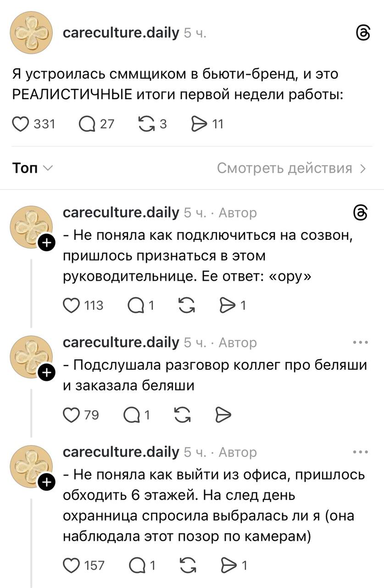Image resolution: width=384 pixels, height=588 pixels.
Task: Share the main post with 11 shares
Action: [x=200, y=124]
